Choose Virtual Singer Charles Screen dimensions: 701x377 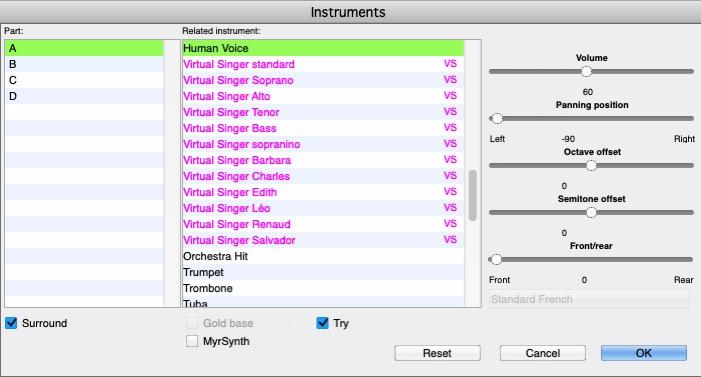(323, 176)
